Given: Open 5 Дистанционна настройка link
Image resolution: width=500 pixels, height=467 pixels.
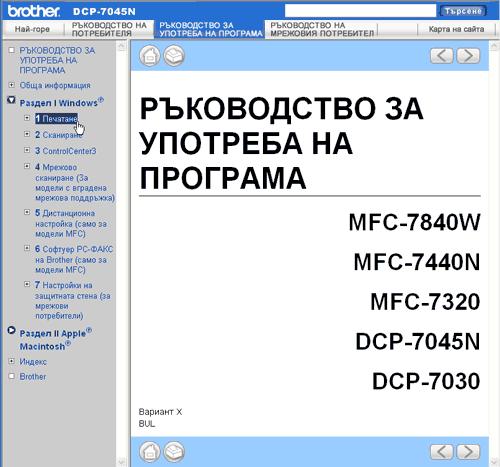Looking at the screenshot, I should (x=71, y=223).
